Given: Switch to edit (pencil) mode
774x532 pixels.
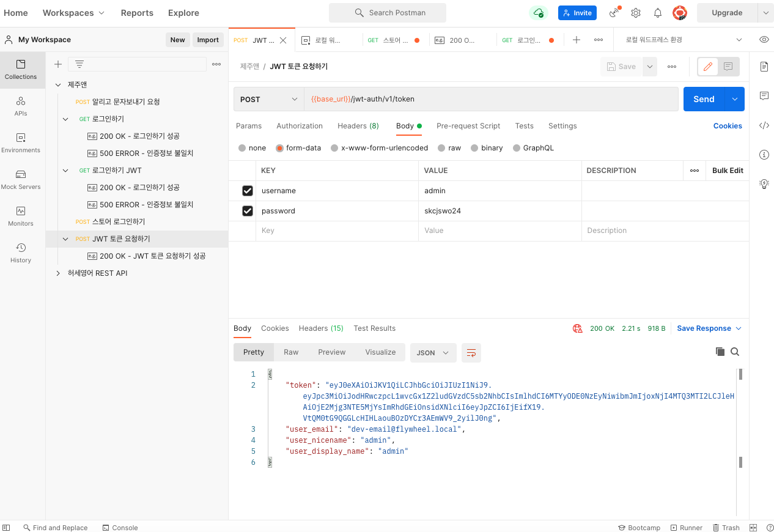Looking at the screenshot, I should [708, 67].
